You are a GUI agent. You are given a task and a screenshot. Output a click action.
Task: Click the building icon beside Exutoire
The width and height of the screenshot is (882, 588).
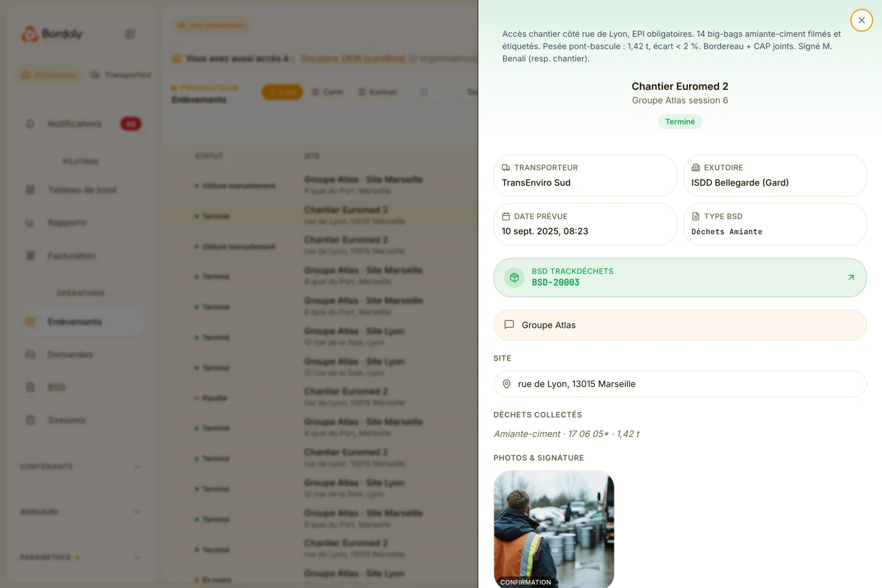[x=696, y=168]
